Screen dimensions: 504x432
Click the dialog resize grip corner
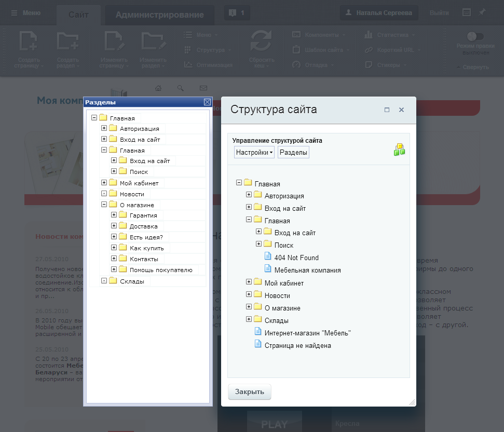click(x=412, y=402)
